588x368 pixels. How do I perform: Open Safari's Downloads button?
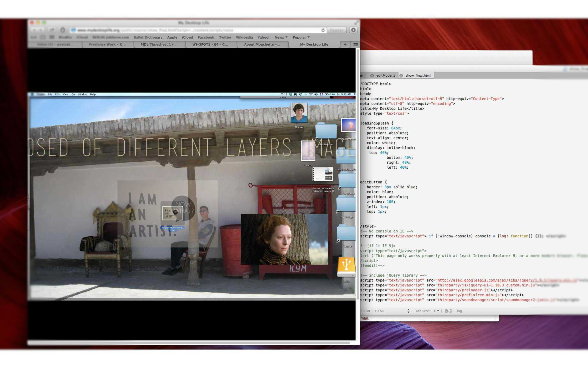coord(353,30)
